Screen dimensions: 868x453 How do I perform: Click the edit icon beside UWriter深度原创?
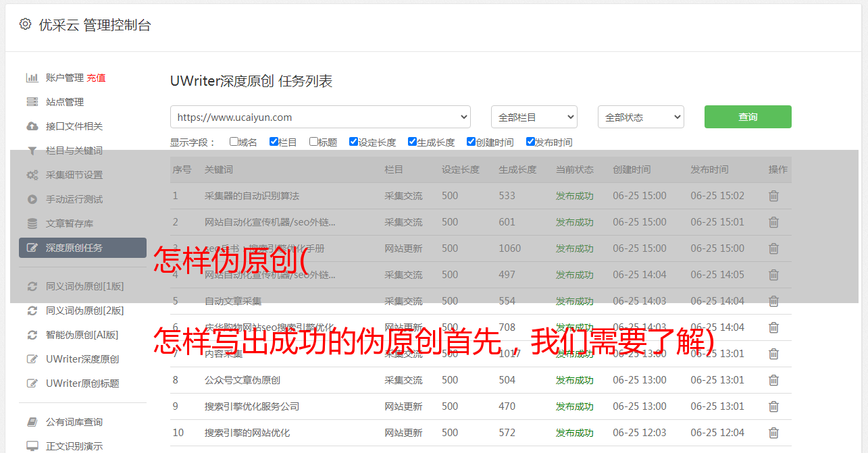[32, 359]
